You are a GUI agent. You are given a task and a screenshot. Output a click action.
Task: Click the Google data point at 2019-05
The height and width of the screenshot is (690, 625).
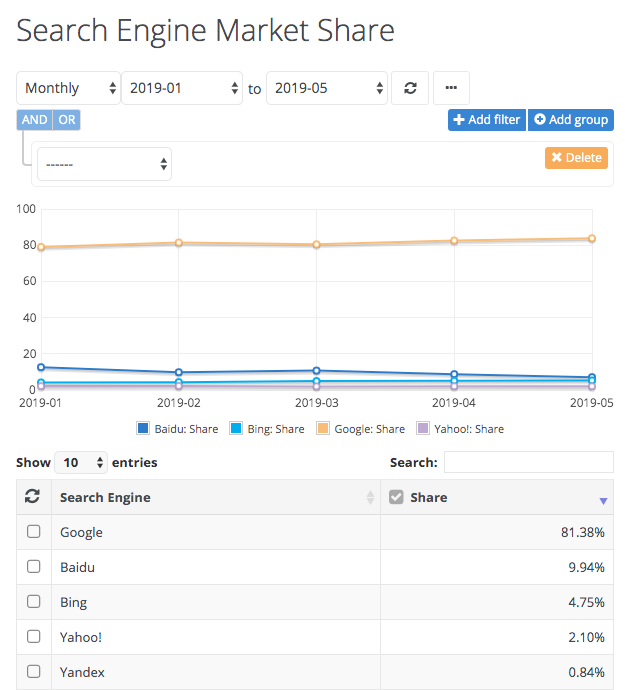point(592,239)
